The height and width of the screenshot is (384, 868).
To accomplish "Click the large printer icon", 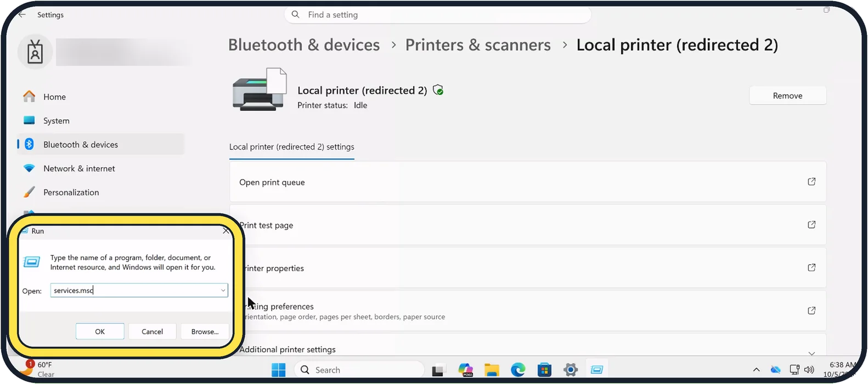I will tap(260, 89).
